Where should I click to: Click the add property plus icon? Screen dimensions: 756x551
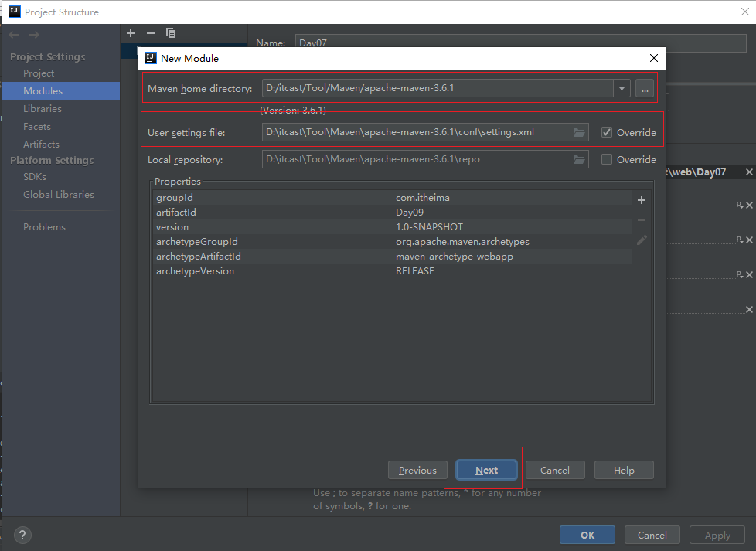click(641, 200)
